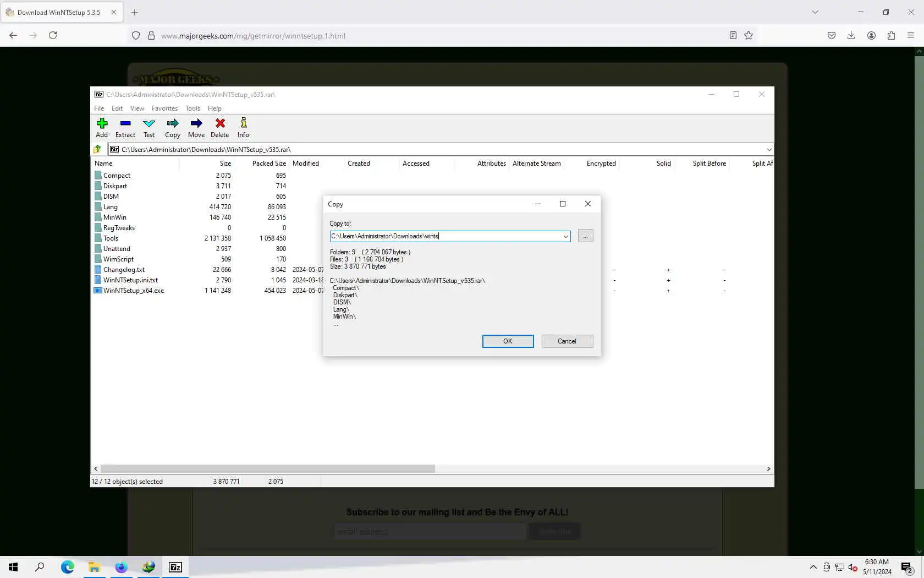This screenshot has width=924, height=578.
Task: Open the notification center icon
Action: pyautogui.click(x=907, y=567)
